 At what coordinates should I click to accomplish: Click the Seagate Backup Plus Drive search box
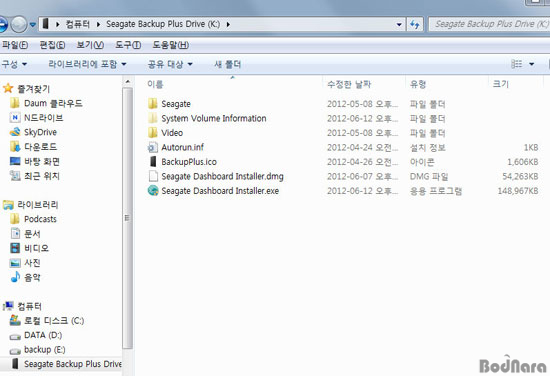[489, 24]
